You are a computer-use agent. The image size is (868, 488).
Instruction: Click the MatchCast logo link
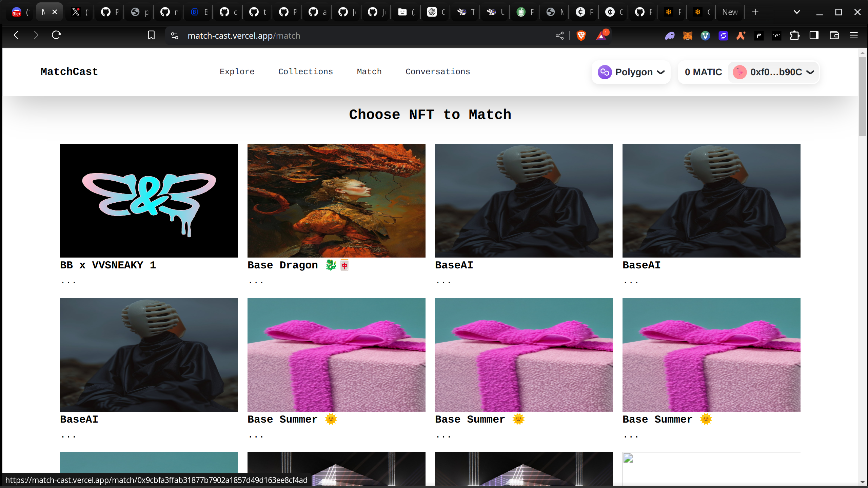pyautogui.click(x=69, y=72)
